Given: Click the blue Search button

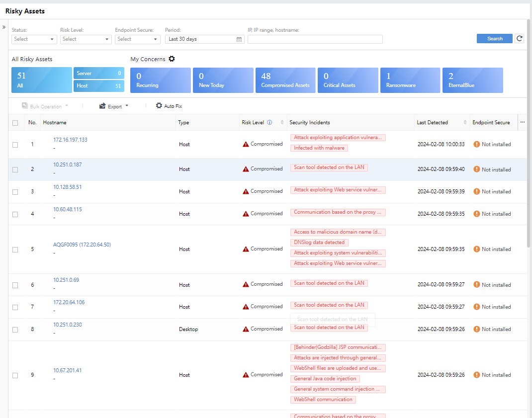Looking at the screenshot, I should pyautogui.click(x=494, y=39).
